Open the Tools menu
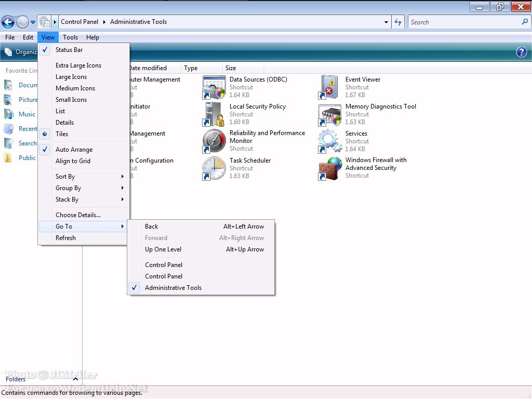Screen dimensions: 532x399 [70, 37]
